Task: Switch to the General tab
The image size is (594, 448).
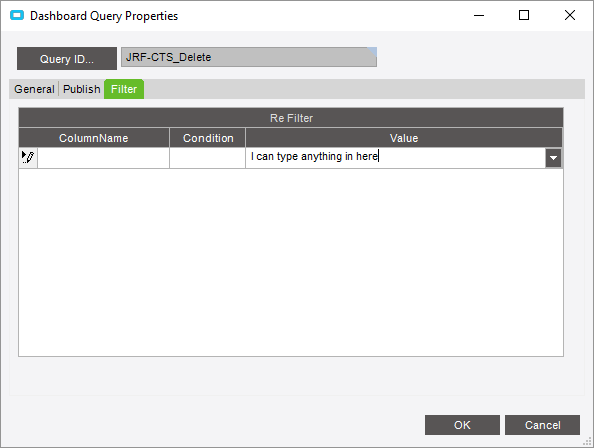Action: coord(34,89)
